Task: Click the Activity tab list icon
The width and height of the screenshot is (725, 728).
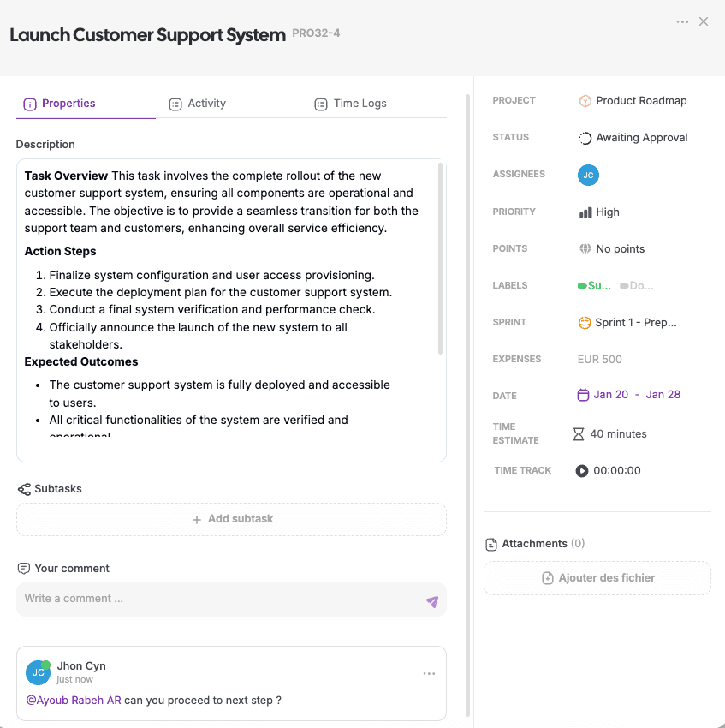Action: (175, 104)
